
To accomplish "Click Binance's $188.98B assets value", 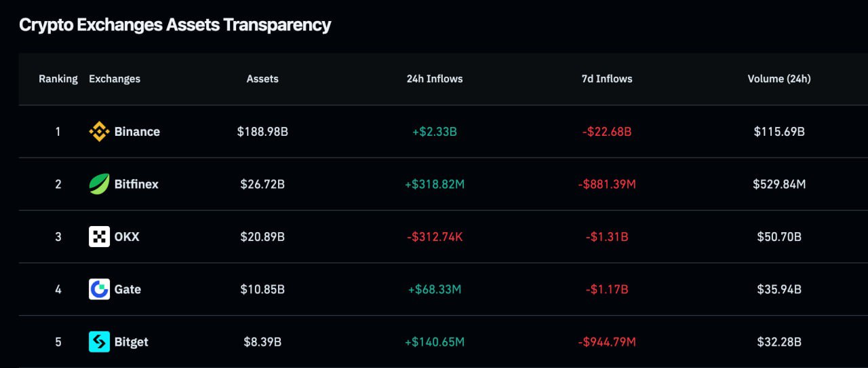I will [x=262, y=132].
